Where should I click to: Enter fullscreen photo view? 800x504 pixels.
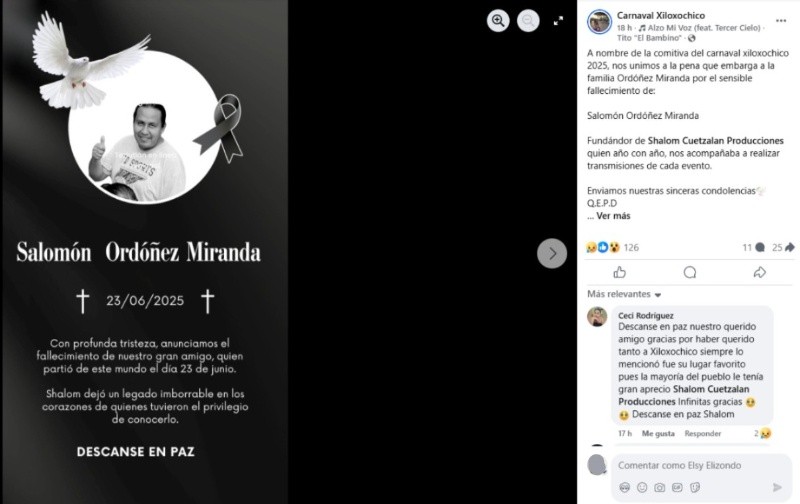tap(558, 21)
